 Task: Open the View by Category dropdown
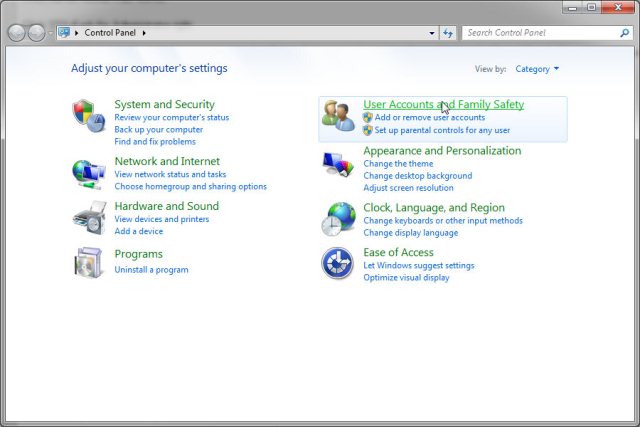click(x=537, y=69)
